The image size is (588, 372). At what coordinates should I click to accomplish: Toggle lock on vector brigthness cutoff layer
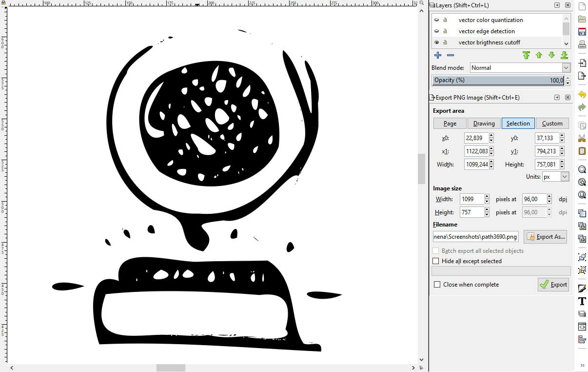[445, 42]
